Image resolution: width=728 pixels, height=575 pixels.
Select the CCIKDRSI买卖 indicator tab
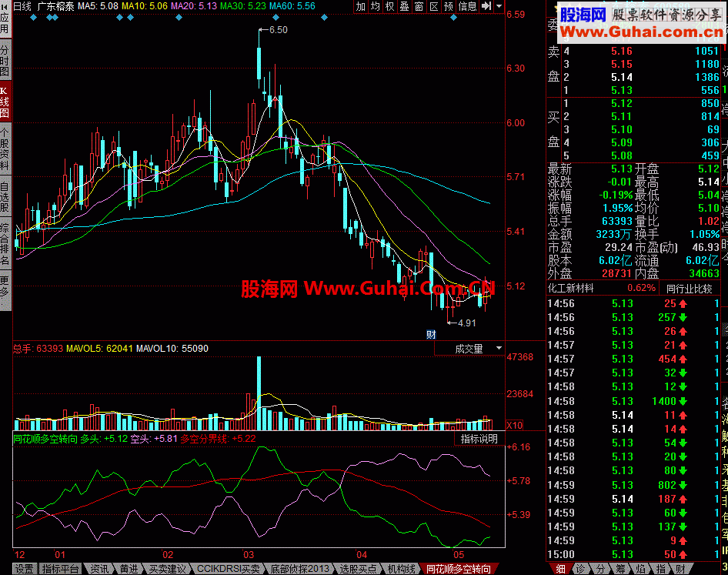point(228,569)
